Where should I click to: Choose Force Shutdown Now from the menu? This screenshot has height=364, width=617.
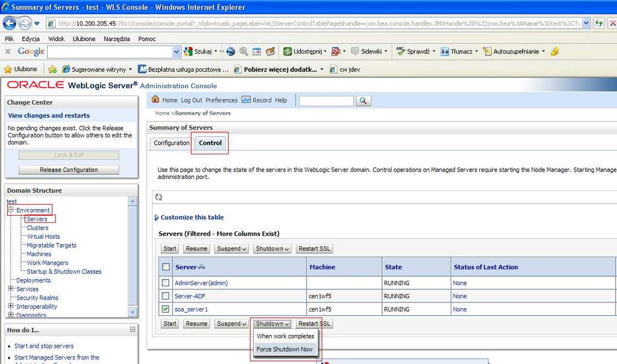click(284, 349)
